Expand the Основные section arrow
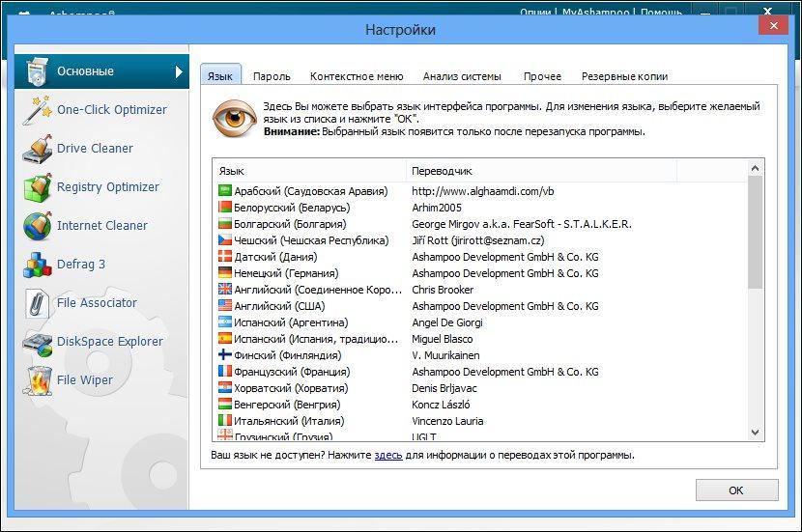Screen dimensions: 802x532 click(179, 71)
